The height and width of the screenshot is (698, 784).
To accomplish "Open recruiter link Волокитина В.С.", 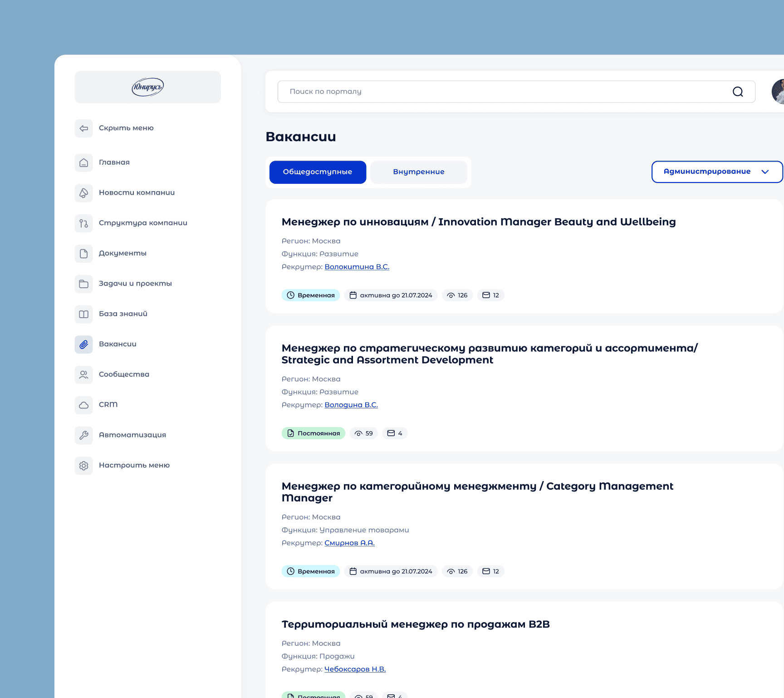I will [357, 267].
